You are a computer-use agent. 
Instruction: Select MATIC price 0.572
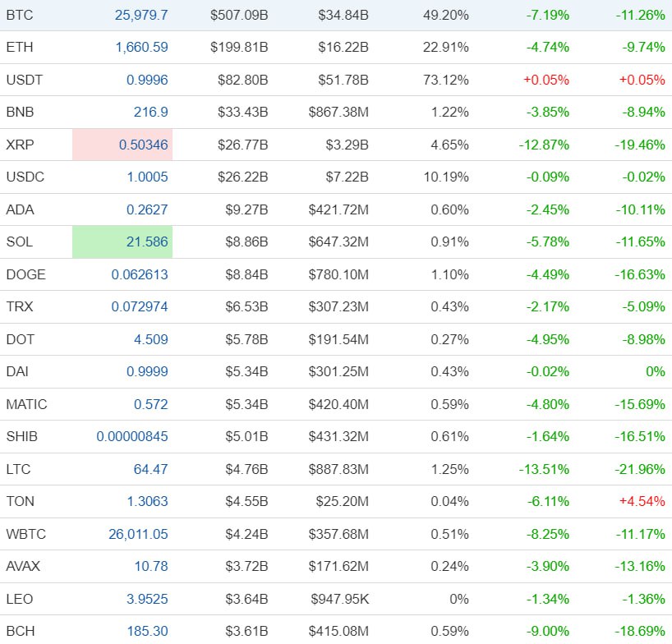151,404
